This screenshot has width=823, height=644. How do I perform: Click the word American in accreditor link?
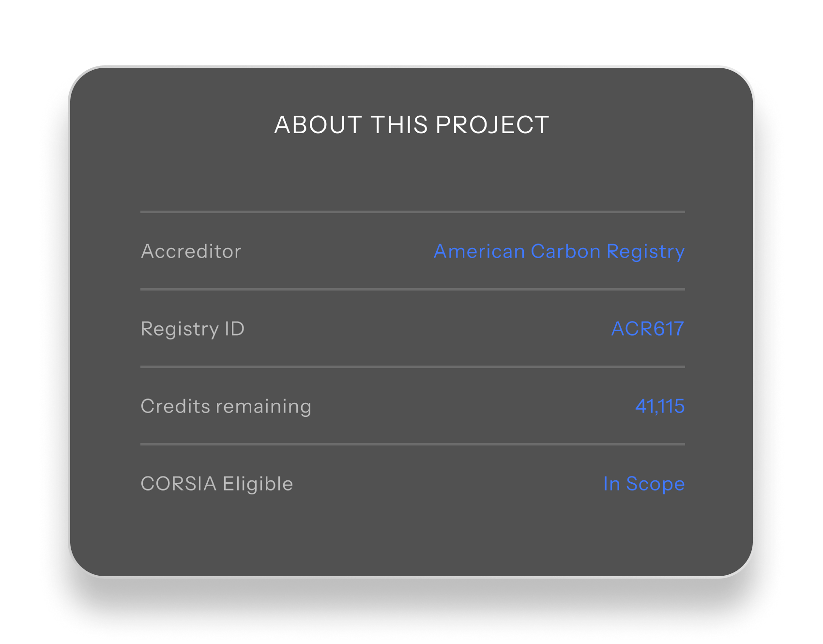[479, 251]
